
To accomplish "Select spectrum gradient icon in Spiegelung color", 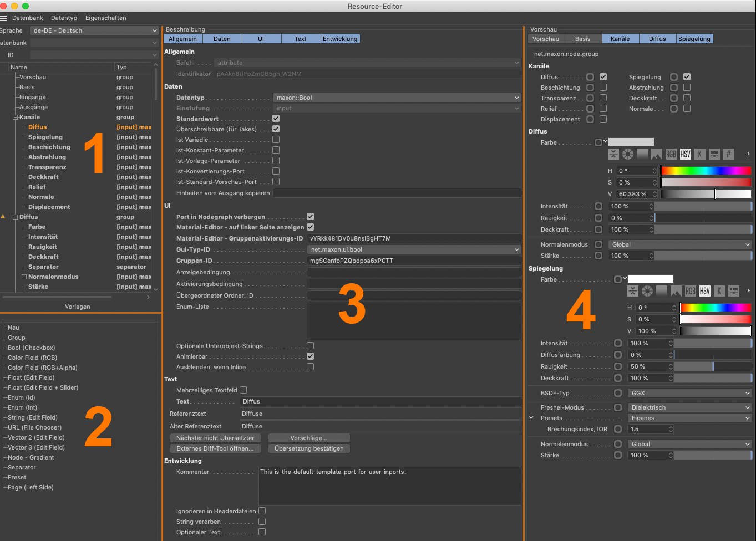I will 661,291.
